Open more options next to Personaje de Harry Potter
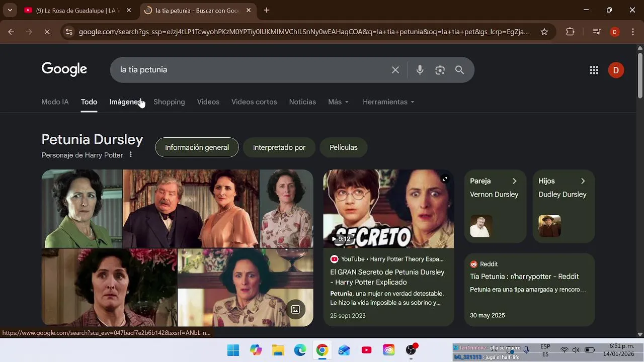This screenshot has height=362, width=644. 131,155
